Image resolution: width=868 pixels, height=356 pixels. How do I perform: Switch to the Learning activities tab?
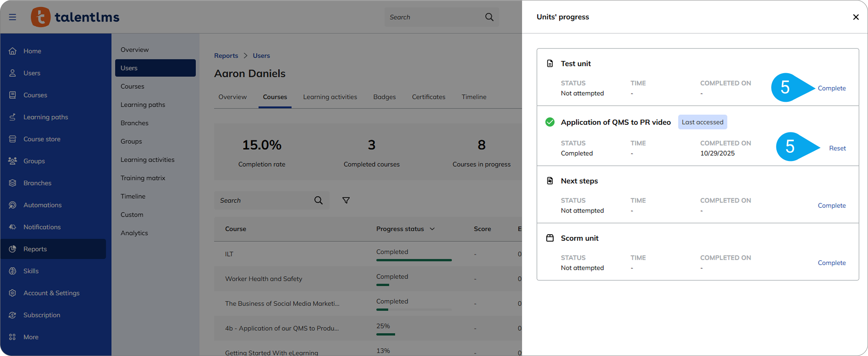coord(330,97)
